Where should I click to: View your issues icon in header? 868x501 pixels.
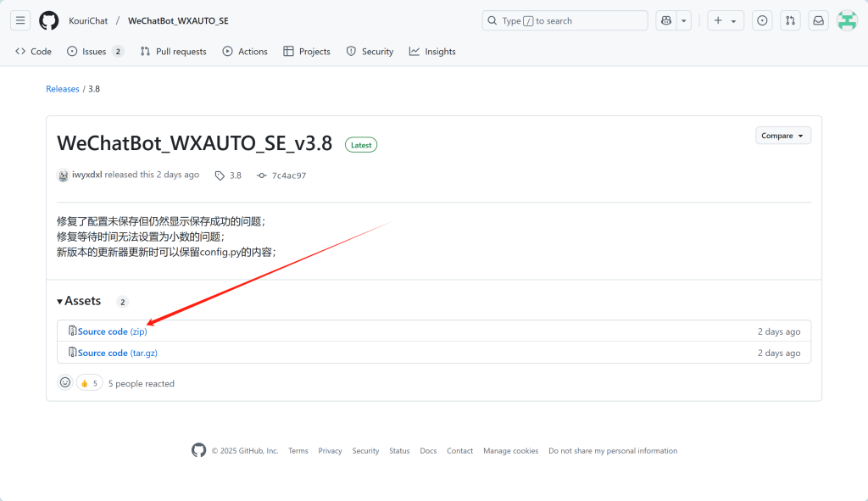[762, 20]
